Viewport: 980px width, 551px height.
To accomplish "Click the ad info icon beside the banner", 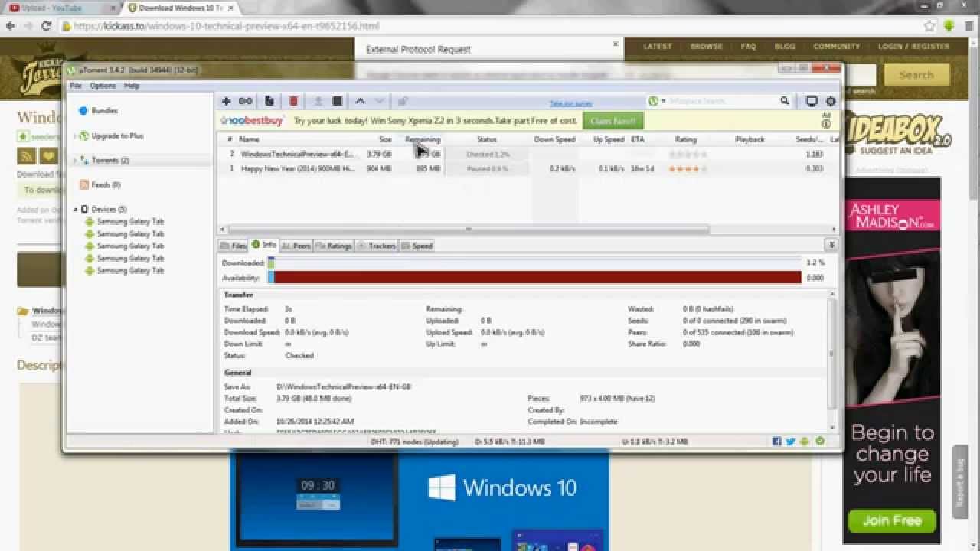I will [x=826, y=124].
